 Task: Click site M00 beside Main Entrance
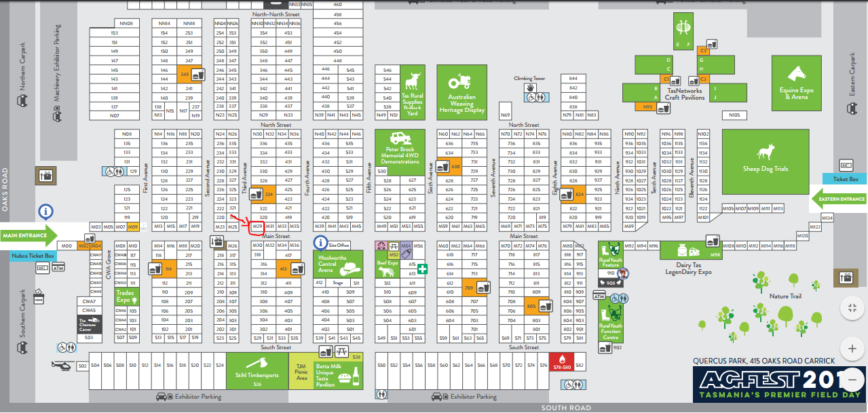tap(67, 245)
